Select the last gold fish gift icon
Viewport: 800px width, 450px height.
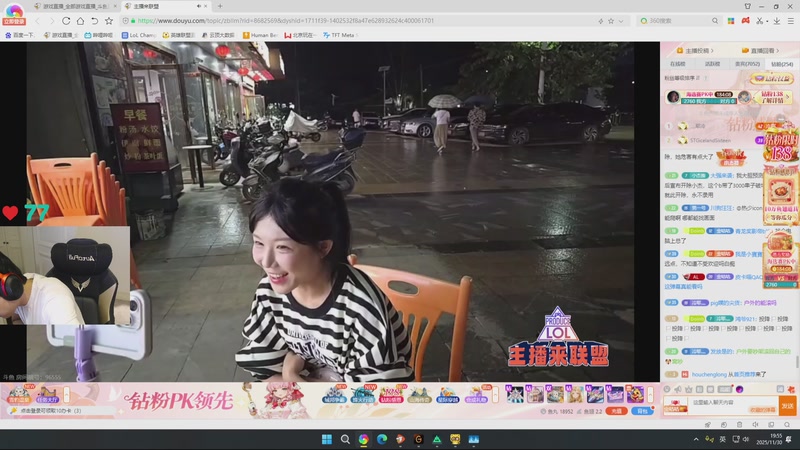(635, 394)
